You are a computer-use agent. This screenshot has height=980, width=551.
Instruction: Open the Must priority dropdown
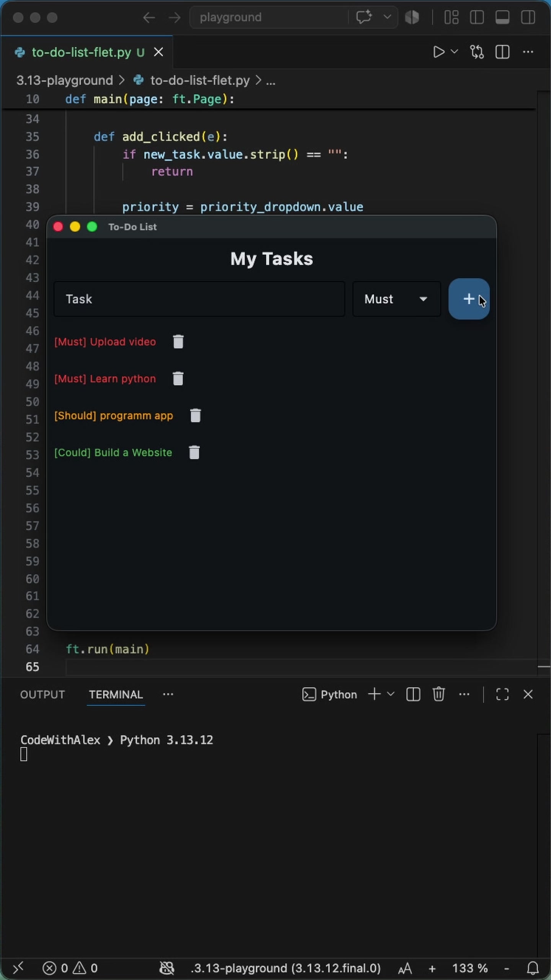(396, 299)
